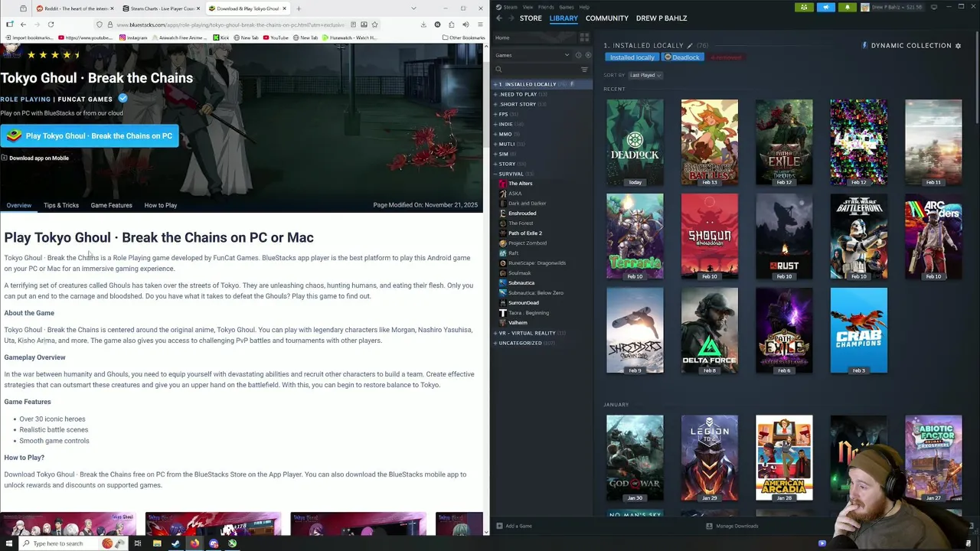Edit Installed Locally collection name pencil
The height and width of the screenshot is (551, 980).
click(689, 46)
